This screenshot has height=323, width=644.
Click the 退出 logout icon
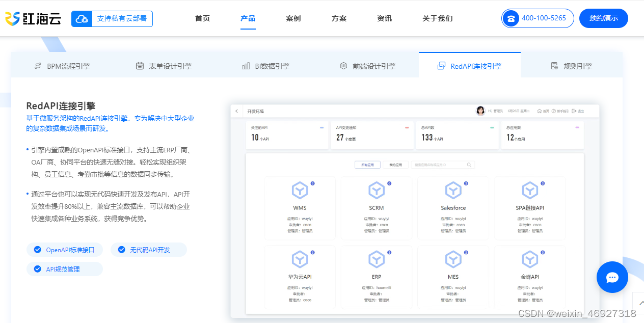(574, 111)
